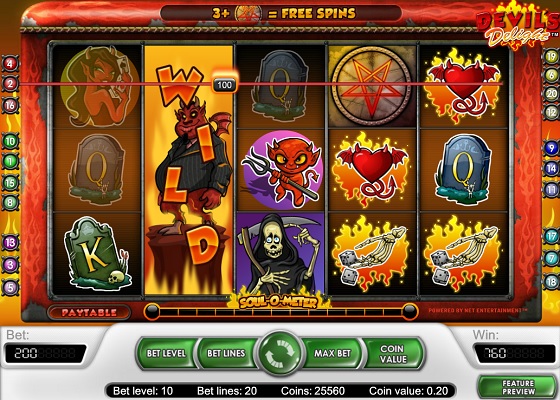This screenshot has width=560, height=400.
Task: Select bet line number 4 on the left
Action: [10, 64]
